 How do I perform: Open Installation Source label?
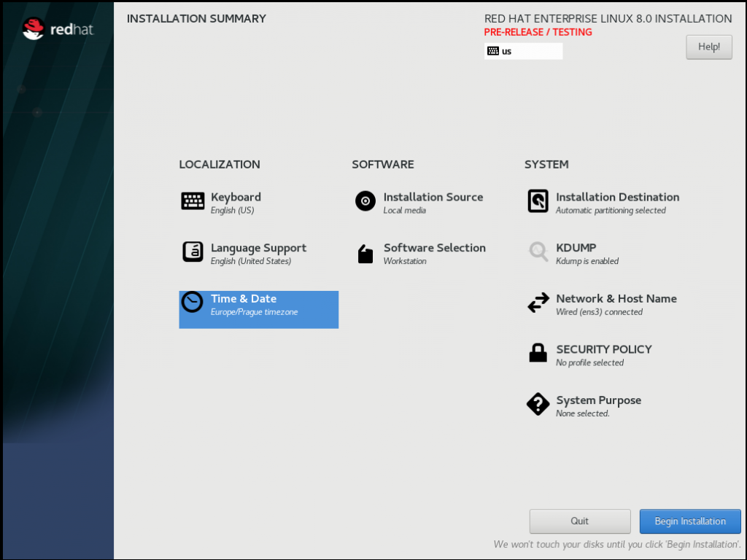pos(433,197)
